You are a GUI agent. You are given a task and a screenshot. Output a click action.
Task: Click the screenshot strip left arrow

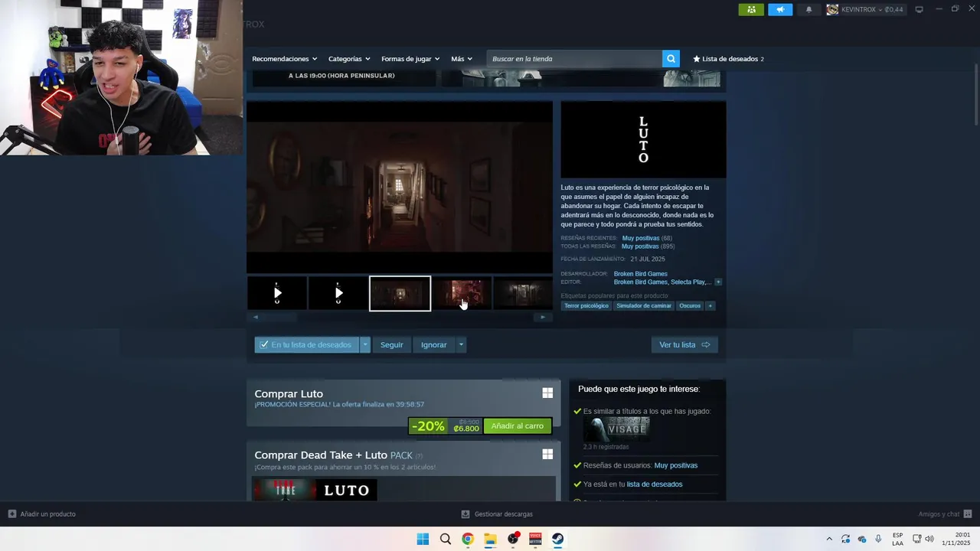tap(256, 317)
